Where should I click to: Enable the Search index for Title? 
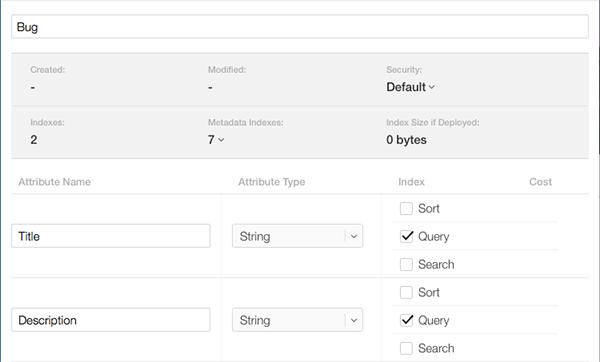coord(406,264)
